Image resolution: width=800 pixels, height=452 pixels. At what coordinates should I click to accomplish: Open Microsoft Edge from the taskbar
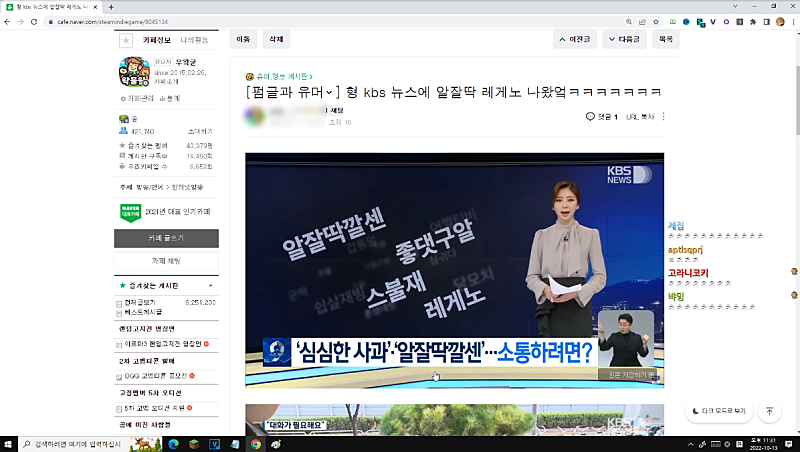(173, 444)
